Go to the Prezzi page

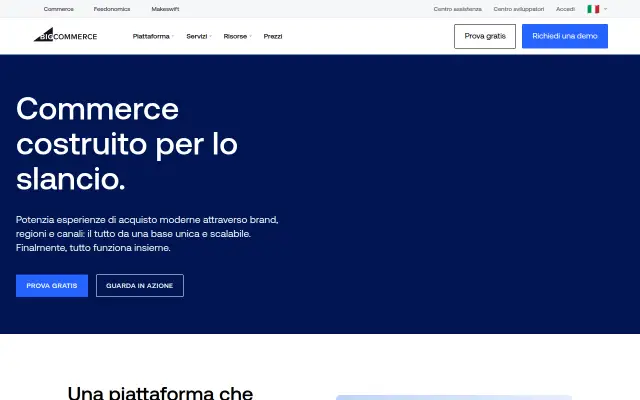click(273, 36)
